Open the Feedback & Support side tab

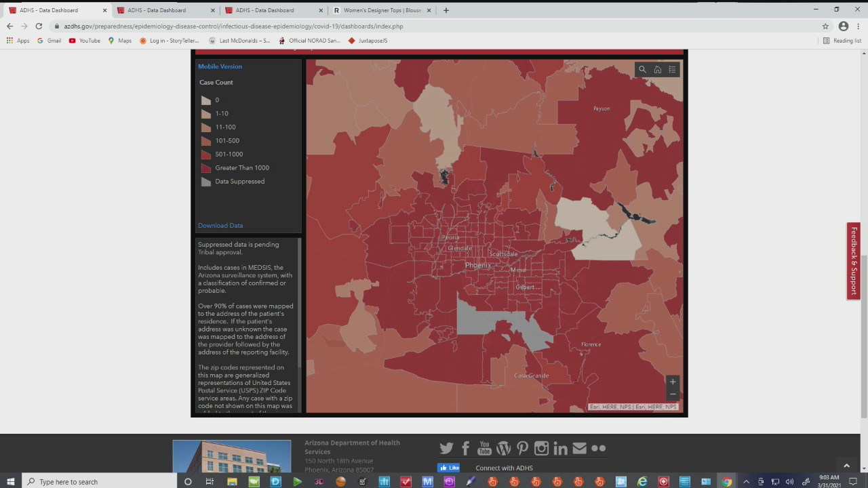pyautogui.click(x=854, y=261)
